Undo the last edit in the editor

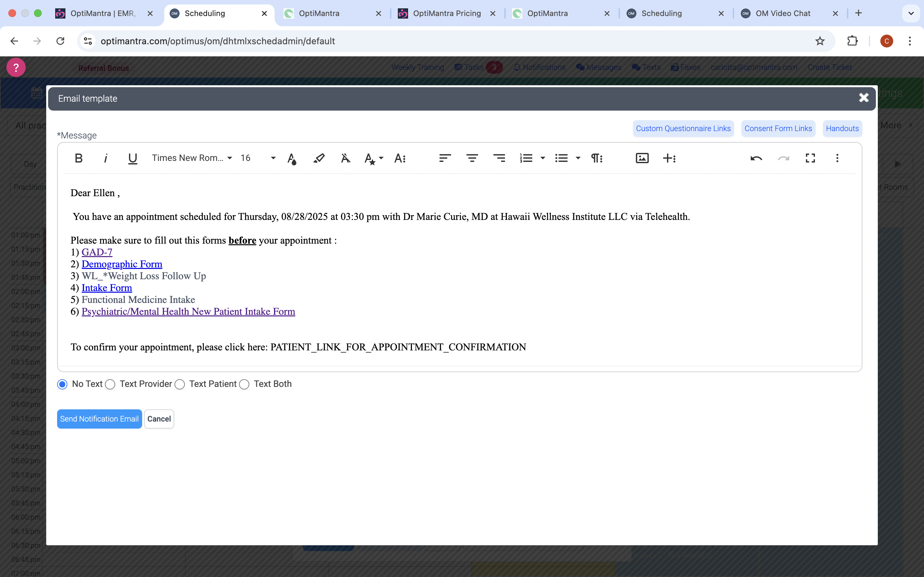point(756,158)
